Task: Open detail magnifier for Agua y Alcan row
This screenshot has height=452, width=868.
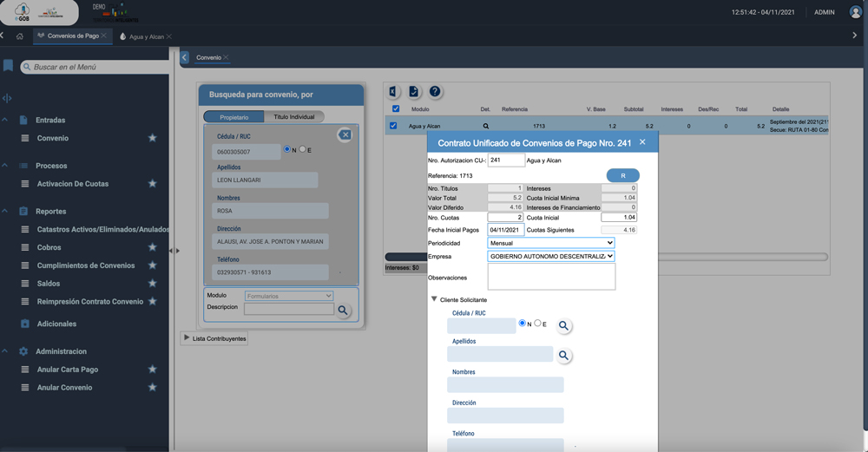Action: [x=486, y=127]
